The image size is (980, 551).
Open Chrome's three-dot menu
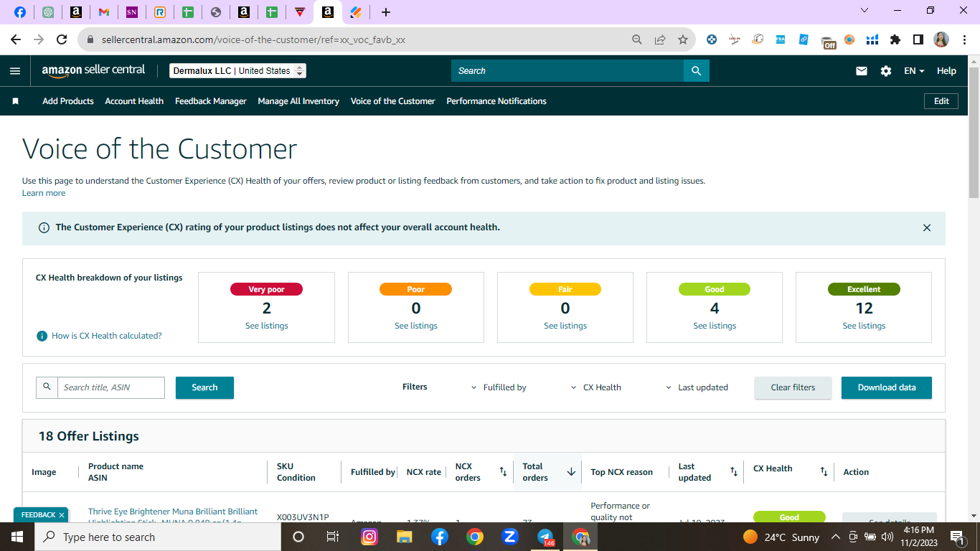(x=964, y=39)
